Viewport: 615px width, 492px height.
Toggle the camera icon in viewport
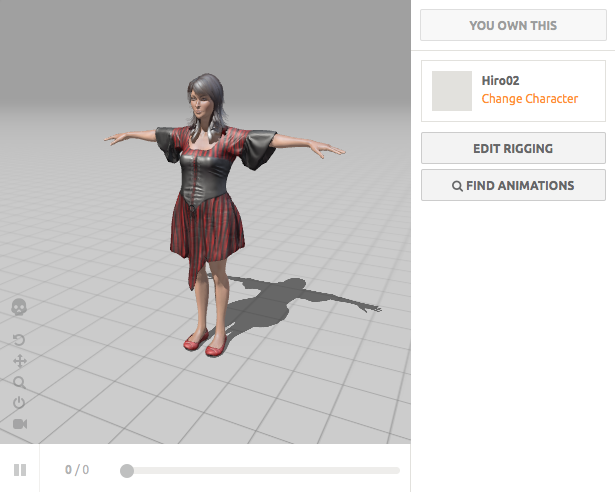pyautogui.click(x=20, y=424)
